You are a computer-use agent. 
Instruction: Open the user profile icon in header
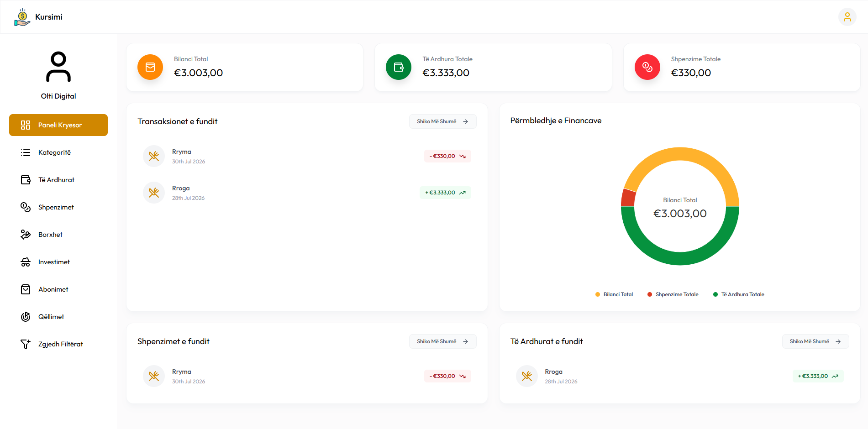coord(847,17)
